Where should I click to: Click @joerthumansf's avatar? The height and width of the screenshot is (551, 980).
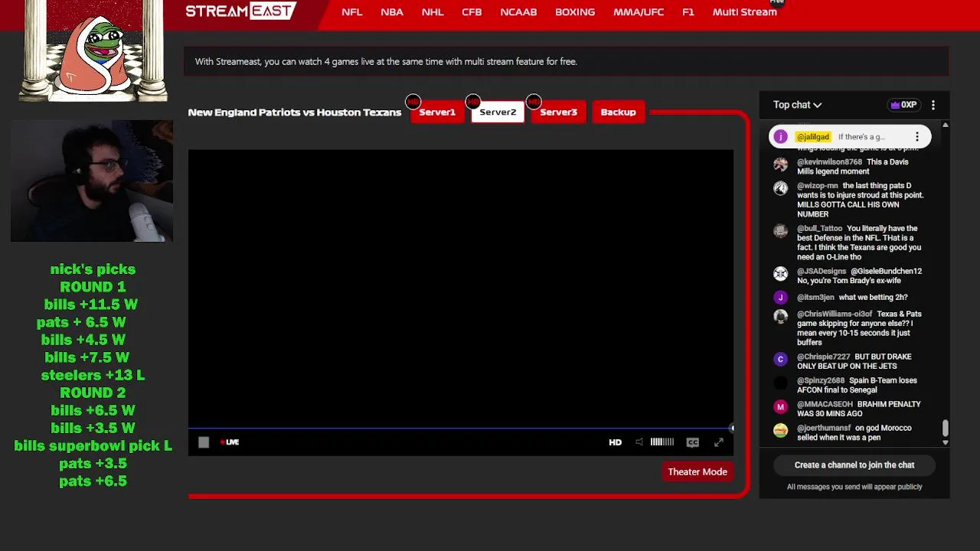click(x=780, y=430)
